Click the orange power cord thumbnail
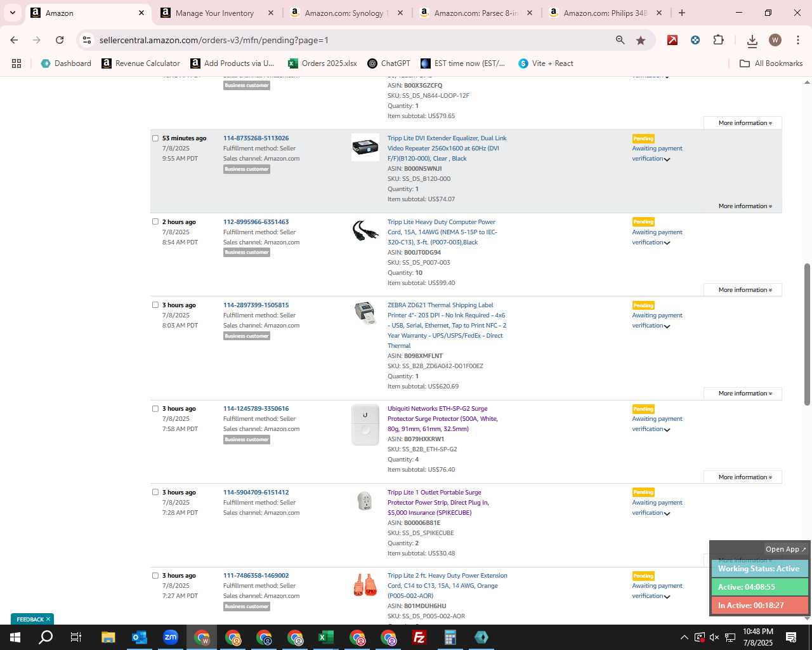This screenshot has height=650, width=812. pos(365,585)
